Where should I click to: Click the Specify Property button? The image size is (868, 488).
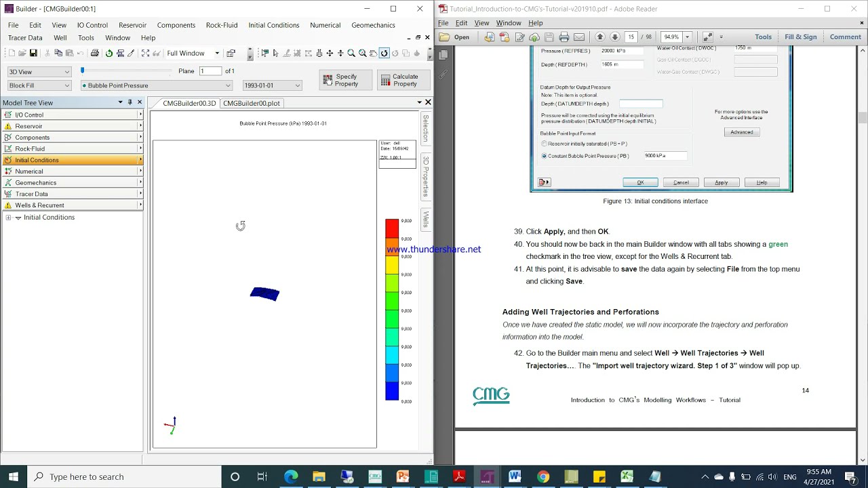click(x=346, y=80)
